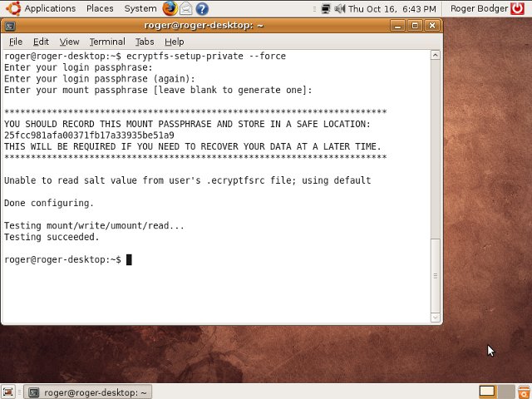Launch the Evolution mail icon
The width and height of the screenshot is (532, 399).
tap(186, 8)
